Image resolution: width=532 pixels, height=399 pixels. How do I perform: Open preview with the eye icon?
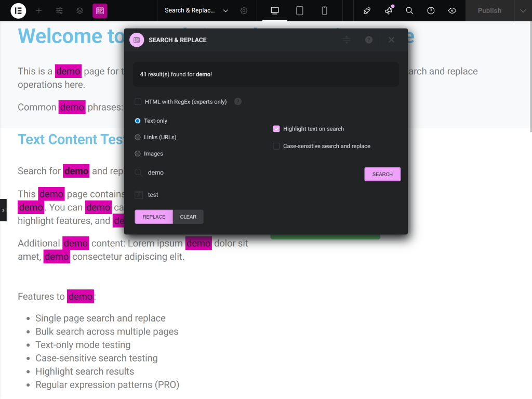tap(451, 10)
